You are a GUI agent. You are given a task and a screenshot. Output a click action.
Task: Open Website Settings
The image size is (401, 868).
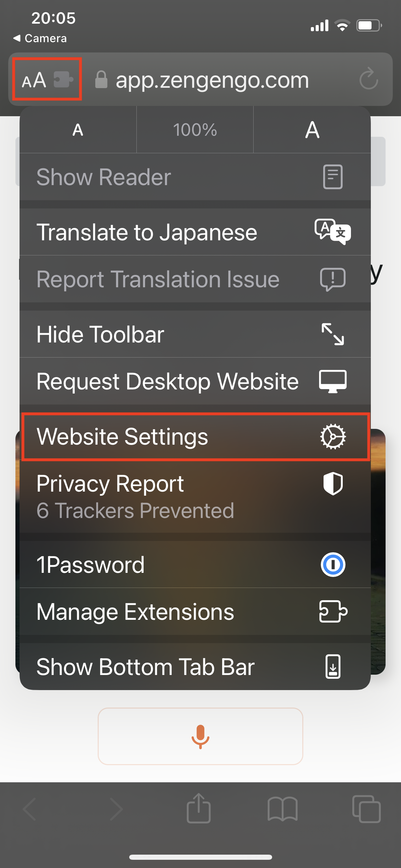pos(195,436)
